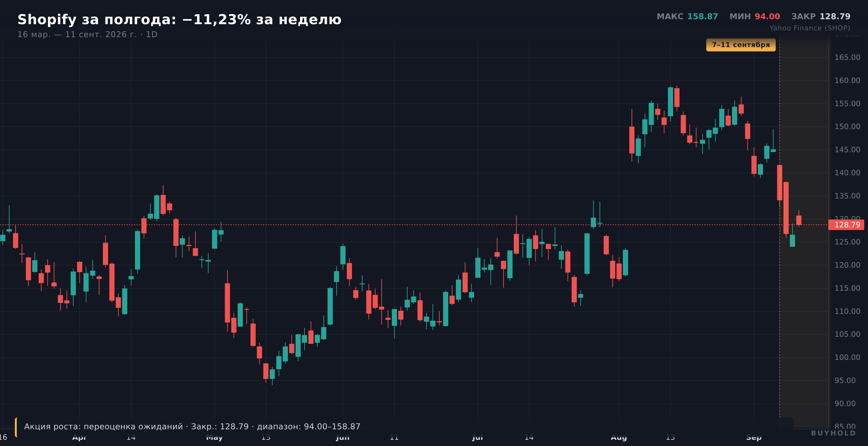This screenshot has width=868, height=446.
Task: Click the 105.00 price axis label
Action: pyautogui.click(x=847, y=334)
